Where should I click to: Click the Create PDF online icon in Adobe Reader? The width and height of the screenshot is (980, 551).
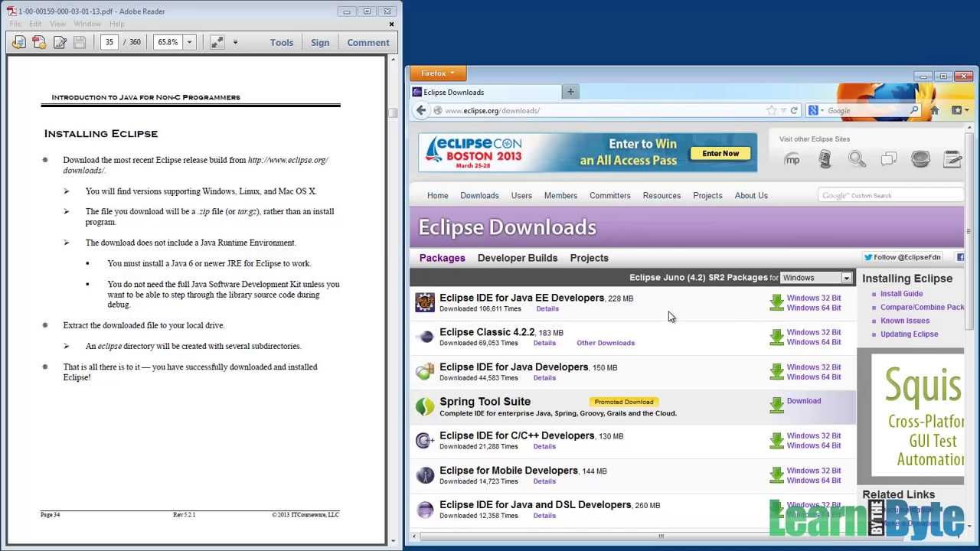pos(19,42)
